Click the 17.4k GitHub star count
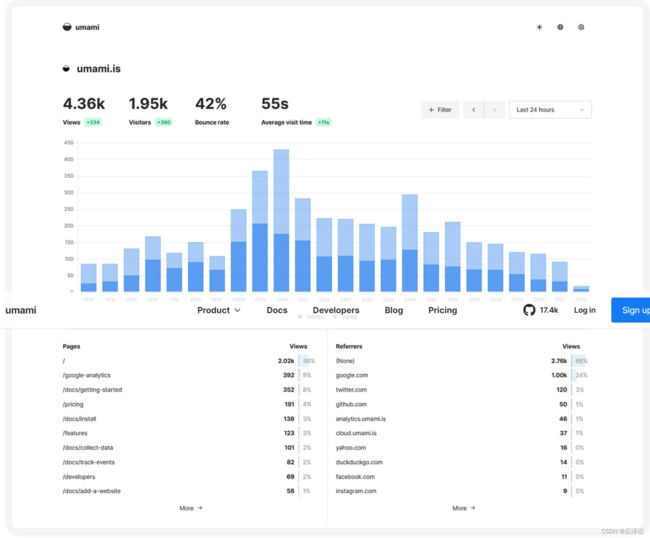The height and width of the screenshot is (538, 650). (549, 310)
